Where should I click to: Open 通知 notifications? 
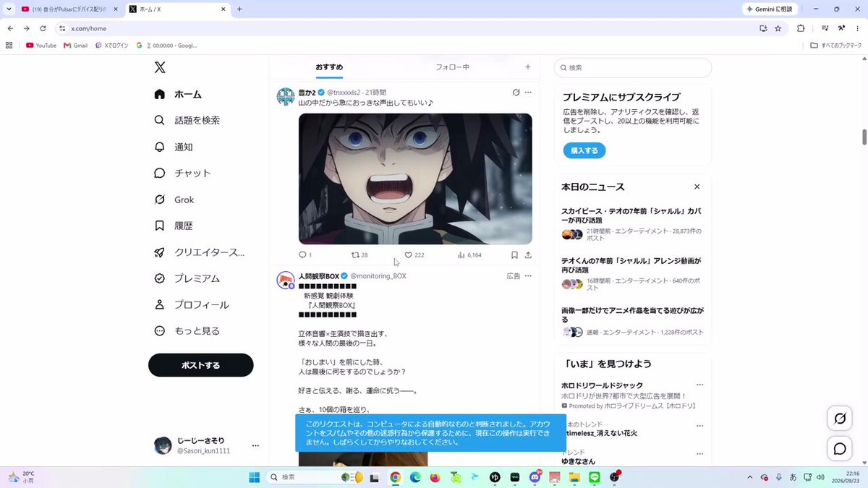[x=174, y=147]
